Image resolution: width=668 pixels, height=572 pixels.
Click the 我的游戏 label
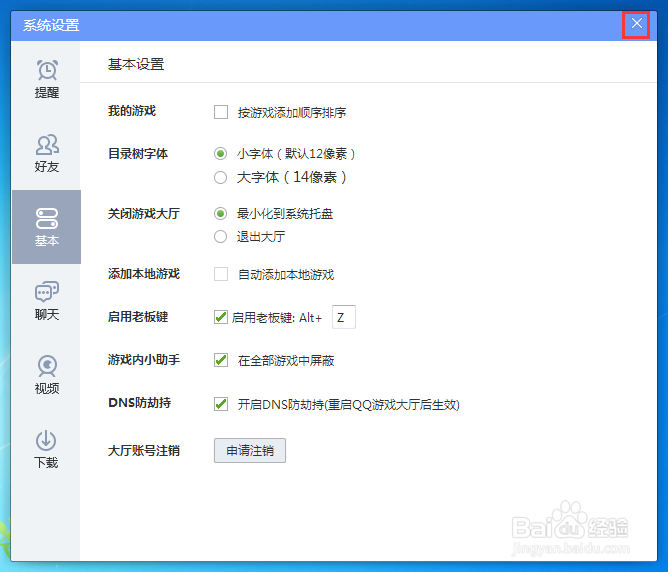[x=132, y=111]
